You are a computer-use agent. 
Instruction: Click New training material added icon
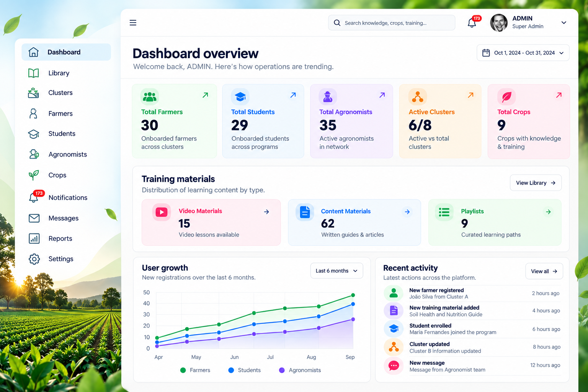(x=394, y=310)
